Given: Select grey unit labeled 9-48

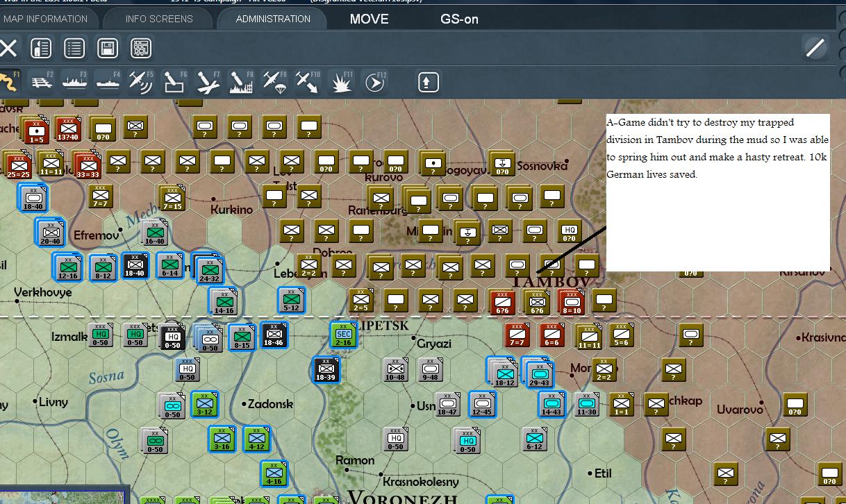Looking at the screenshot, I should click(430, 369).
